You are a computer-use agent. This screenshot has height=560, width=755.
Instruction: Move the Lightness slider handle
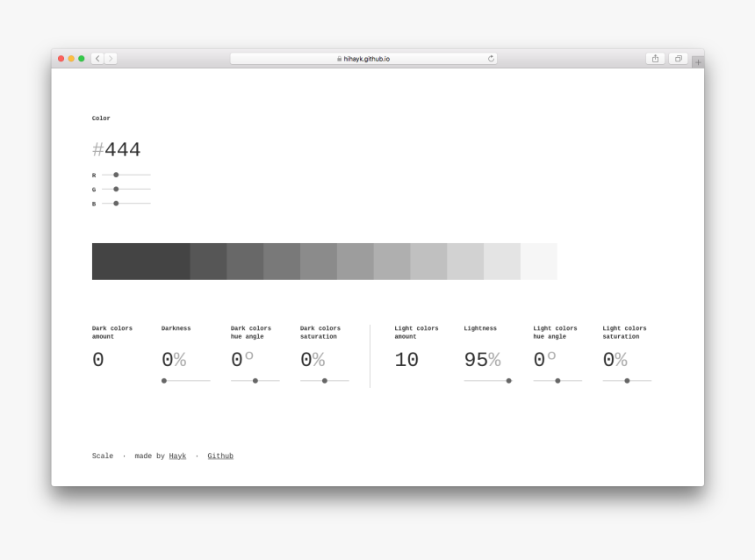(x=508, y=381)
